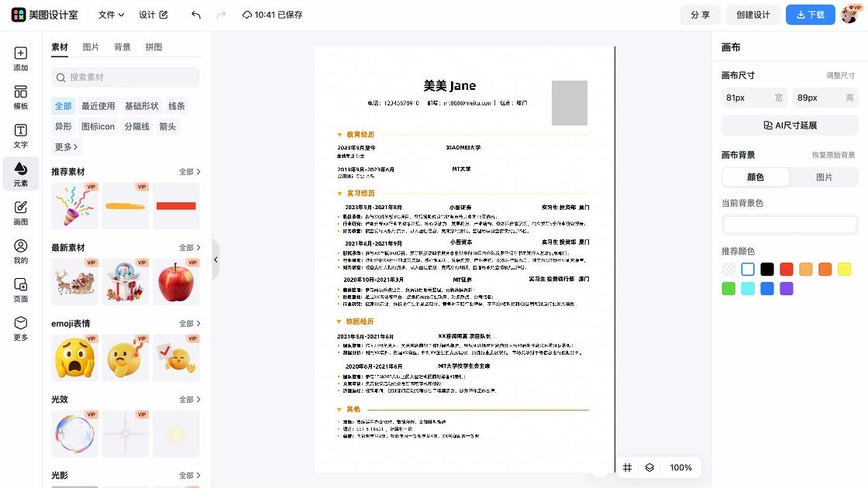
Task: Click the 分享 button
Action: point(701,15)
